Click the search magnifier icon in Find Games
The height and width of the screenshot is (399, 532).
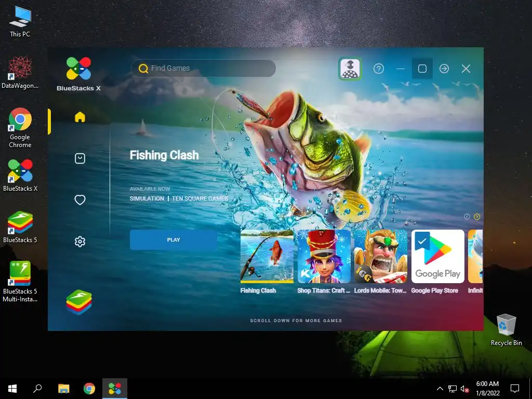coord(143,68)
